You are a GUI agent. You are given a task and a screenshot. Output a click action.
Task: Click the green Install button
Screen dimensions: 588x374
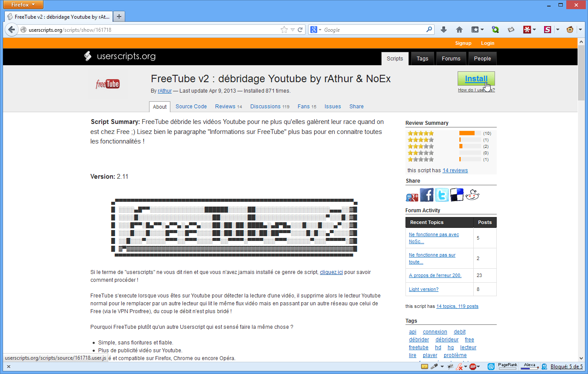[476, 79]
